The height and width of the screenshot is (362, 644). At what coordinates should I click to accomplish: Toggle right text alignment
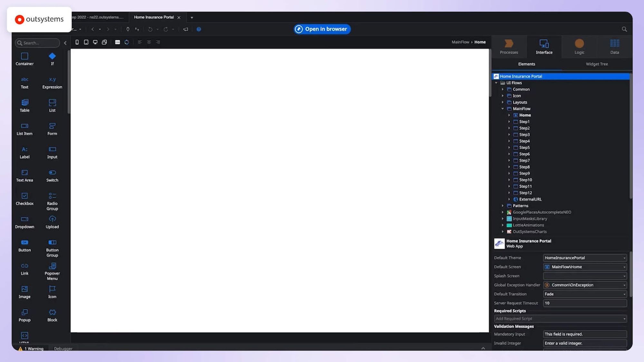pos(158,42)
